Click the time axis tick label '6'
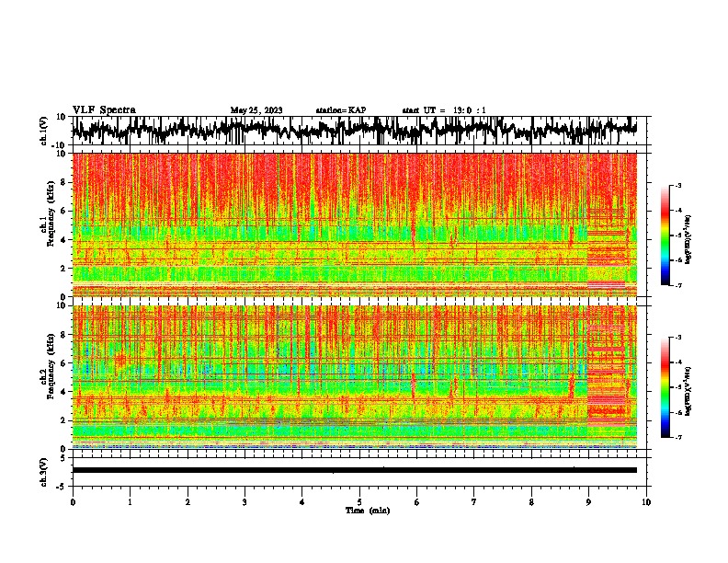 [417, 502]
